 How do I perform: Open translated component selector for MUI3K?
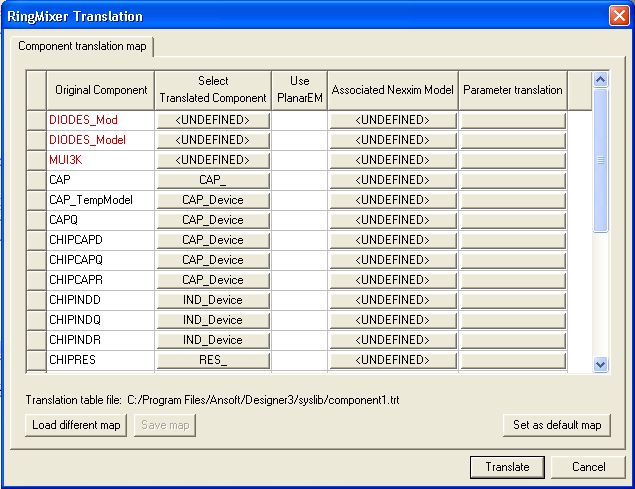[x=212, y=160]
